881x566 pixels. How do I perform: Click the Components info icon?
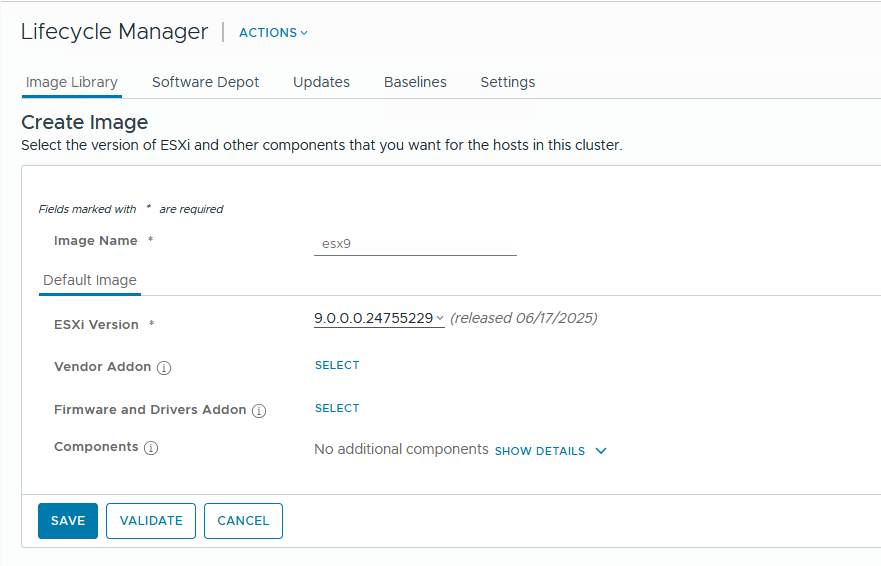pos(151,448)
